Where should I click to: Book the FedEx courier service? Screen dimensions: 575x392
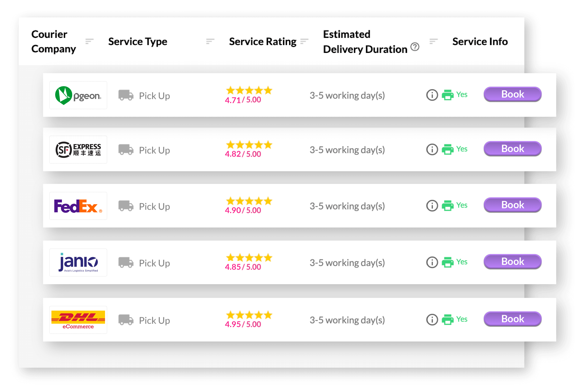[x=512, y=205]
